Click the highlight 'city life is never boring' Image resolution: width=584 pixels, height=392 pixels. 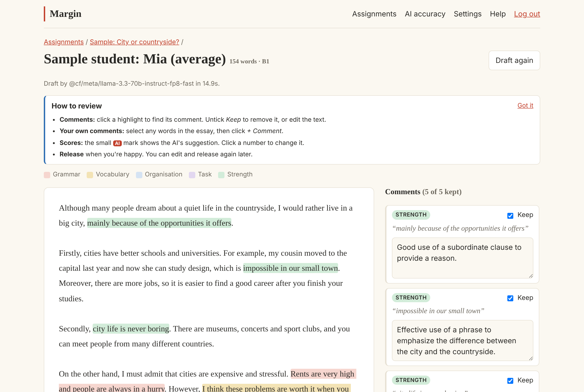tap(131, 328)
